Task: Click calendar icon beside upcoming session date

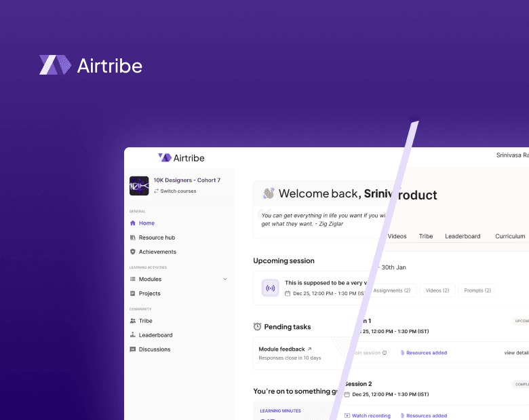Action: click(288, 293)
